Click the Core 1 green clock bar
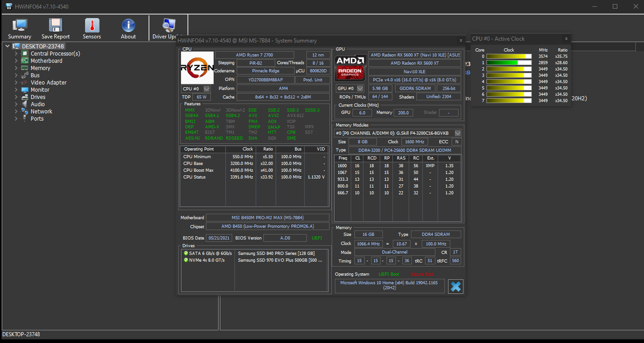 pyautogui.click(x=509, y=62)
